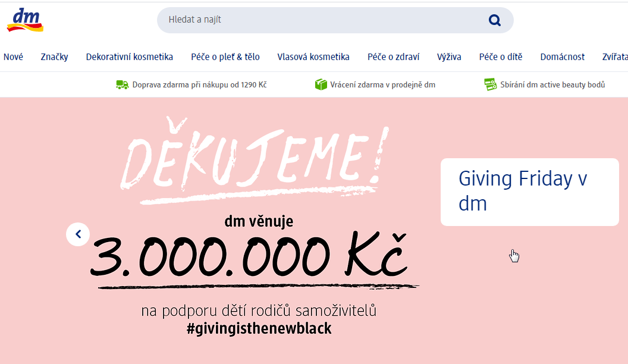Select the Výživa menu item
The image size is (628, 364).
tap(449, 57)
